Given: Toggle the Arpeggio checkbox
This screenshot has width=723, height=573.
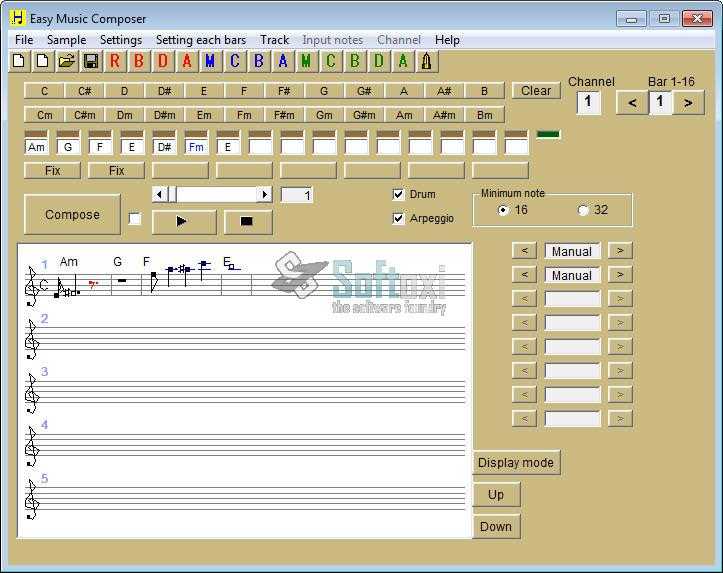Looking at the screenshot, I should pyautogui.click(x=398, y=218).
